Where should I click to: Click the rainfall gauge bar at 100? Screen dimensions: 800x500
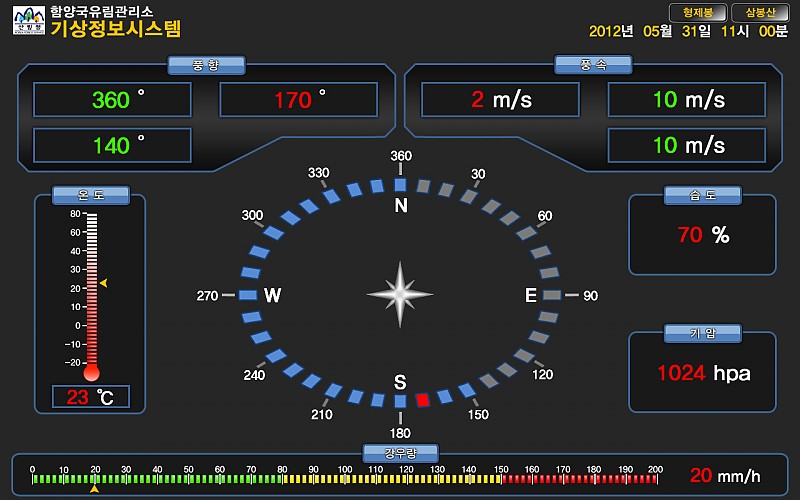(x=343, y=479)
